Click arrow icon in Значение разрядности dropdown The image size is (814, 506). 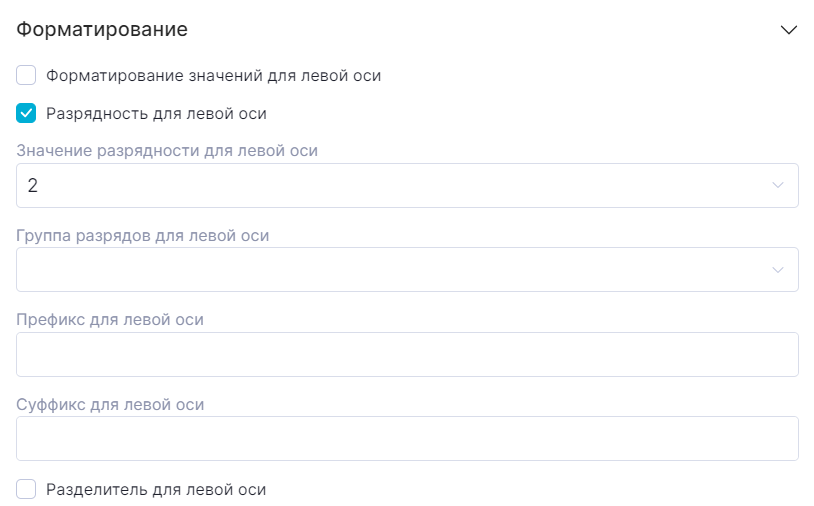[x=778, y=185]
